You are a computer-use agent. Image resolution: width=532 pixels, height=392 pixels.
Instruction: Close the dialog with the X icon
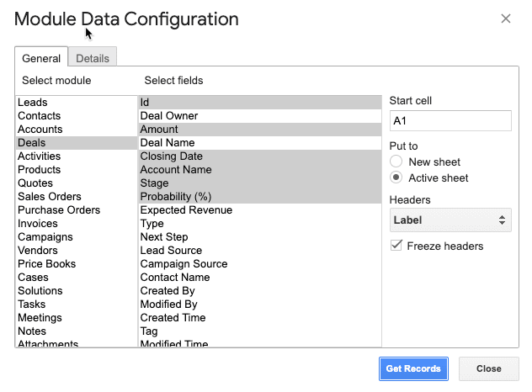[506, 19]
